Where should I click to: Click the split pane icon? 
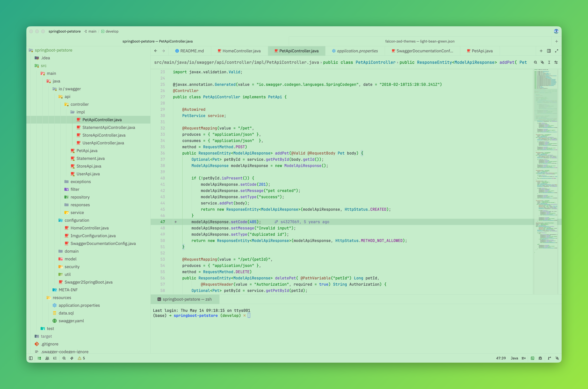549,51
